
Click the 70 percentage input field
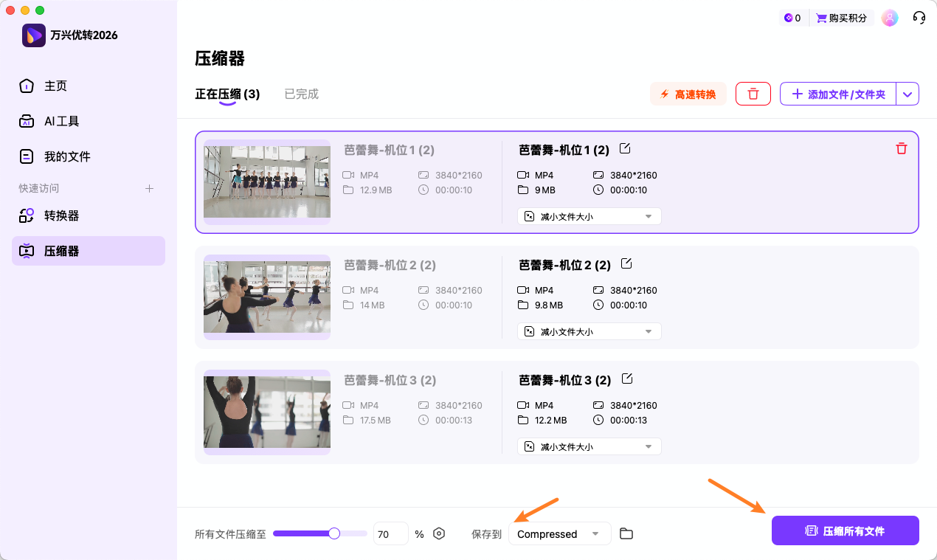390,533
